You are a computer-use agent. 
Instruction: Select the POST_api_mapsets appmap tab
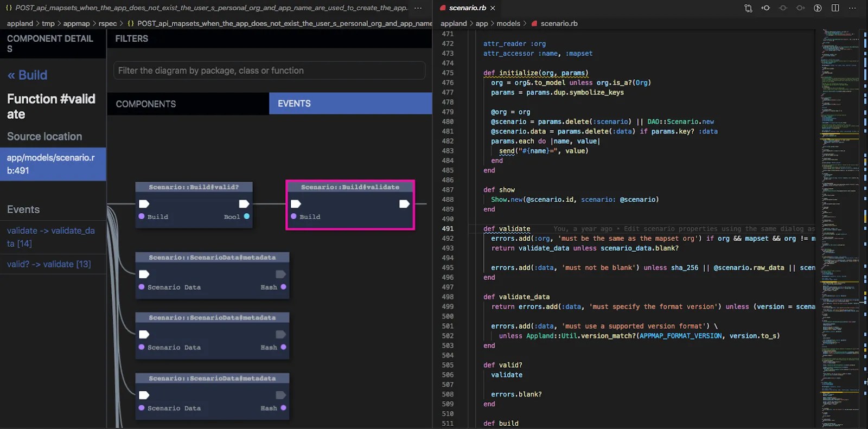[x=207, y=8]
